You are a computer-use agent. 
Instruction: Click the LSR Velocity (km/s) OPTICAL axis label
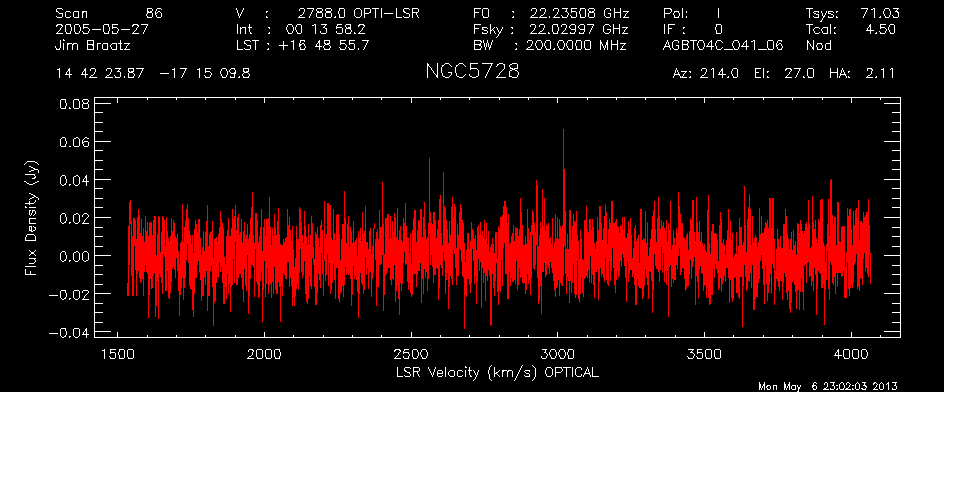[x=497, y=373]
